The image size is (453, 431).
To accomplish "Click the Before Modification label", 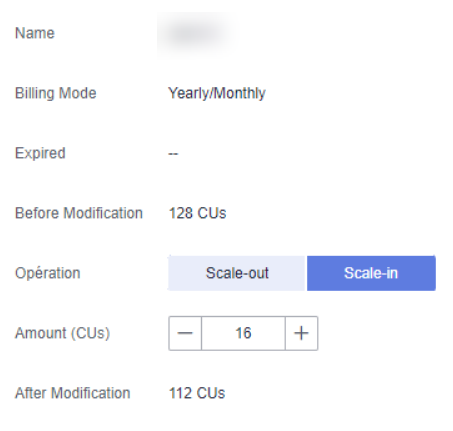I will tap(79, 213).
